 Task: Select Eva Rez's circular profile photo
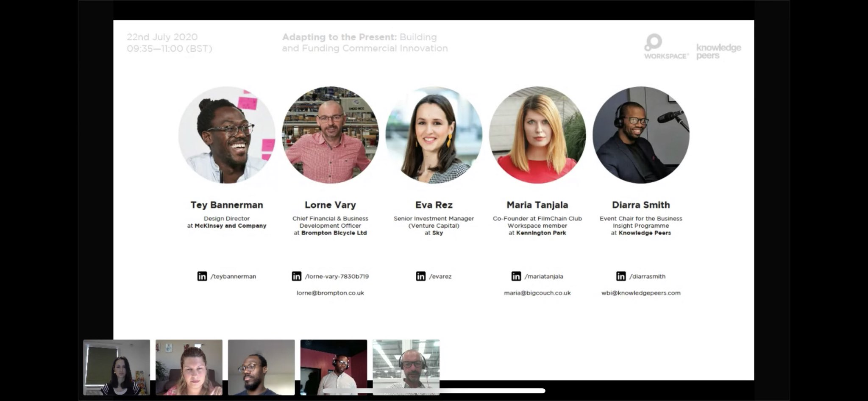tap(434, 135)
